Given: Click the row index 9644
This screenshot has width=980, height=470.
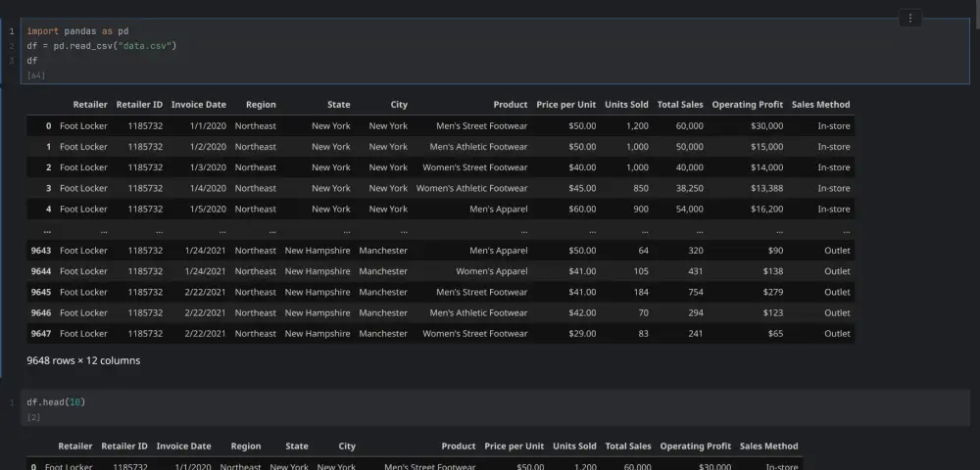Looking at the screenshot, I should tap(41, 271).
